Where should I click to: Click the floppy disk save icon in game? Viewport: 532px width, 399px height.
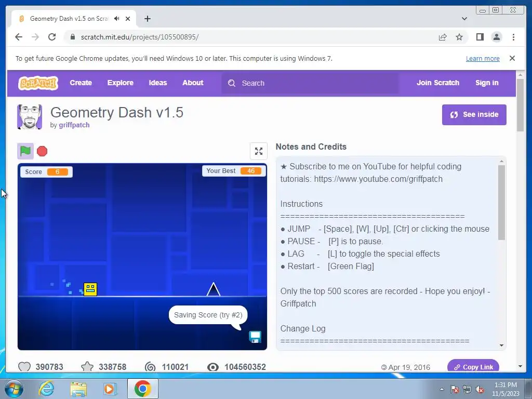[255, 337]
